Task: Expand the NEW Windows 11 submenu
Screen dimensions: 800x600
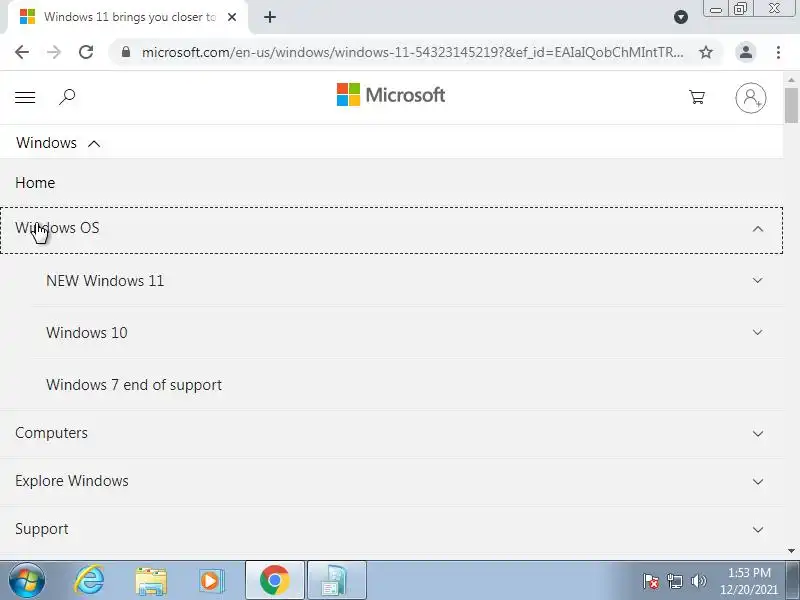Action: 758,281
